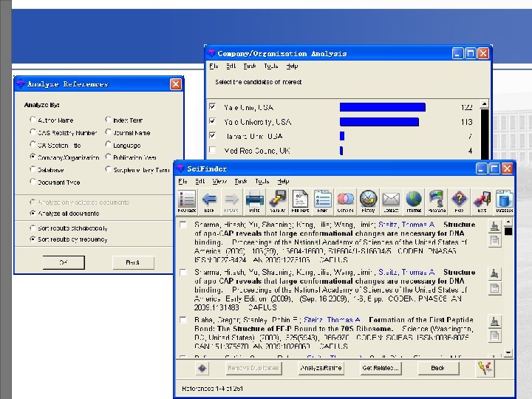
Task: Click the Remove Duplicates button
Action: coord(253,368)
